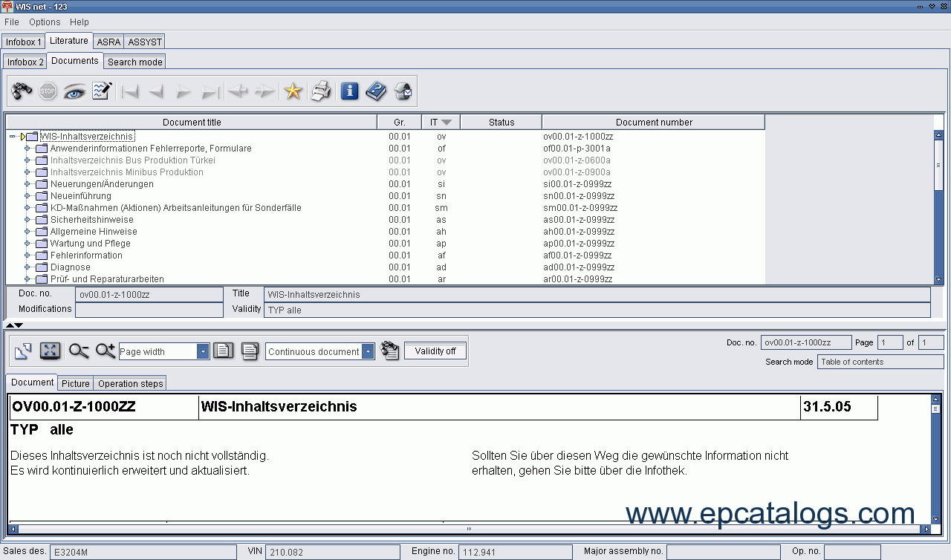This screenshot has width=951, height=560.
Task: Click the globe with envelope icon
Action: pos(403,91)
